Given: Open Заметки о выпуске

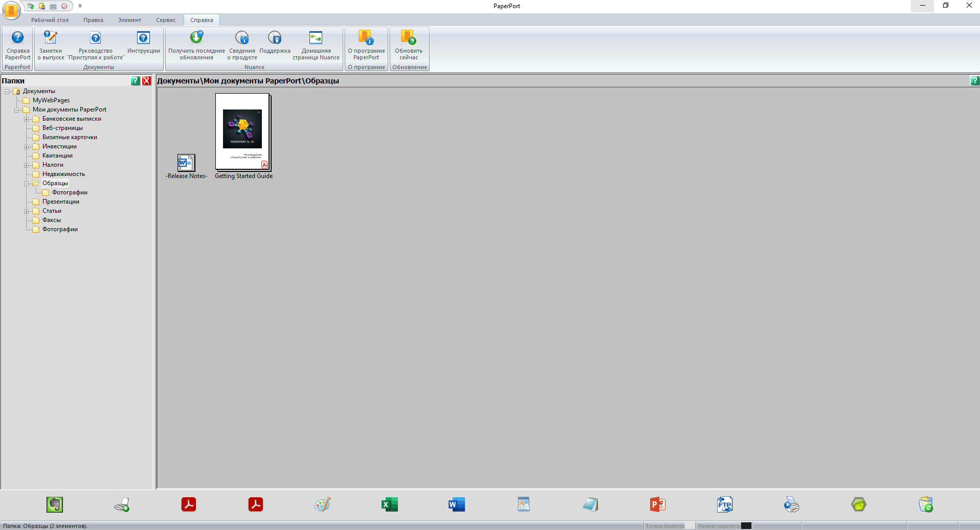Looking at the screenshot, I should coord(51,46).
